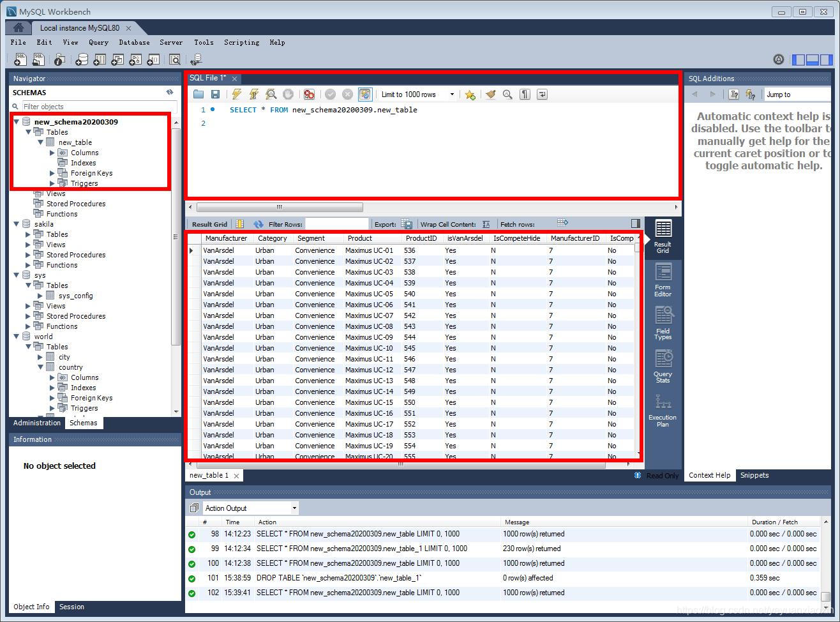Show the Query Stats panel
The height and width of the screenshot is (622, 840).
click(663, 366)
